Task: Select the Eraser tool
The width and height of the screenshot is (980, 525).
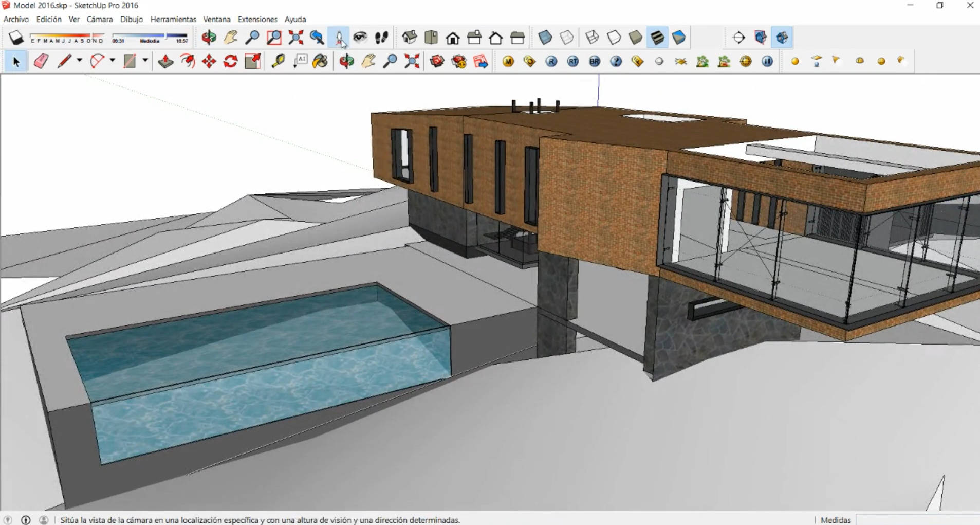Action: tap(41, 61)
